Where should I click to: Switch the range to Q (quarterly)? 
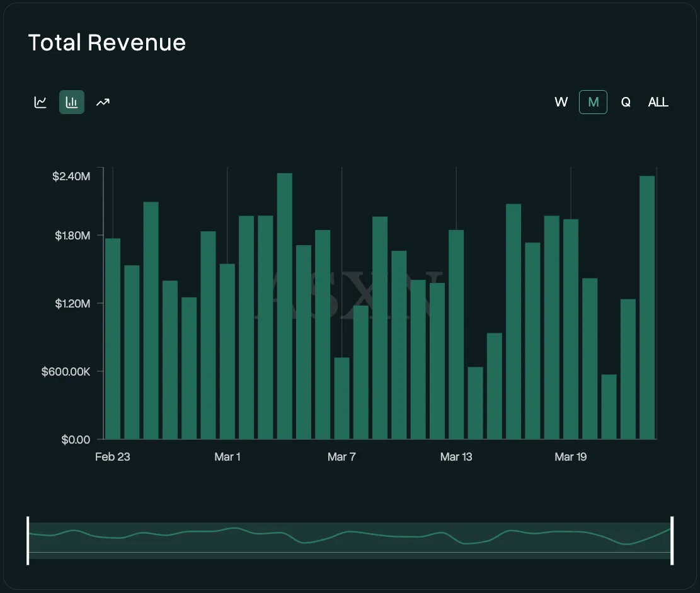pos(626,102)
